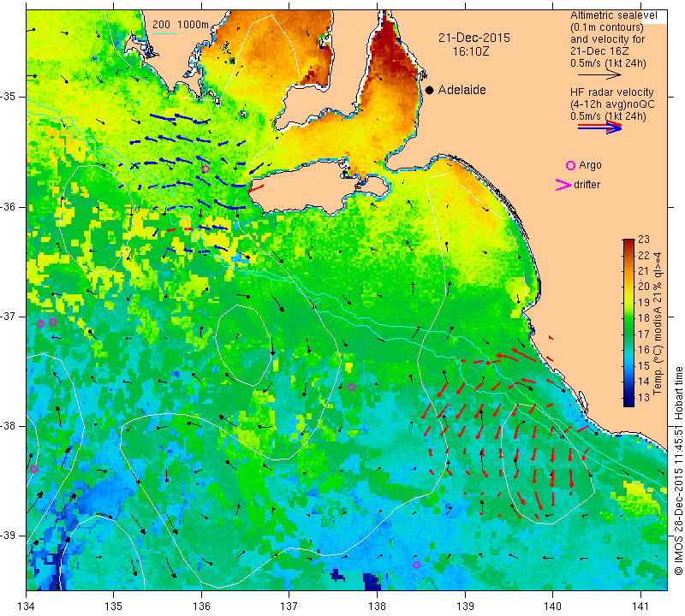Screen dimensions: 685x616
Task: Click the black Adelaide city dot
Action: [x=430, y=90]
